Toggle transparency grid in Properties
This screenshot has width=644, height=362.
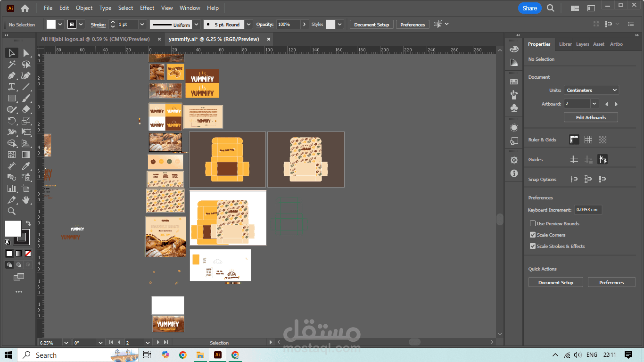pyautogui.click(x=603, y=140)
